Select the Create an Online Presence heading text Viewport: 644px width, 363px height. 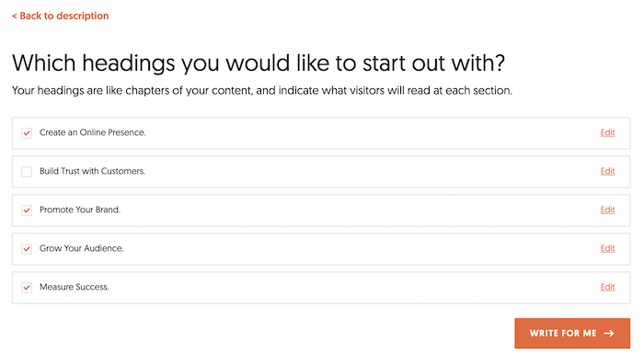point(92,132)
